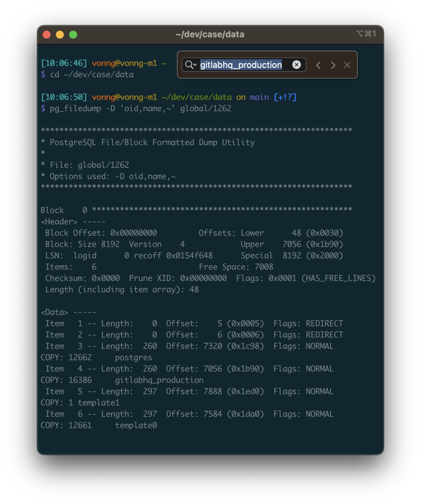Dismiss the find bar with the ✕ icon
Image resolution: width=421 pixels, height=504 pixels.
click(x=347, y=65)
